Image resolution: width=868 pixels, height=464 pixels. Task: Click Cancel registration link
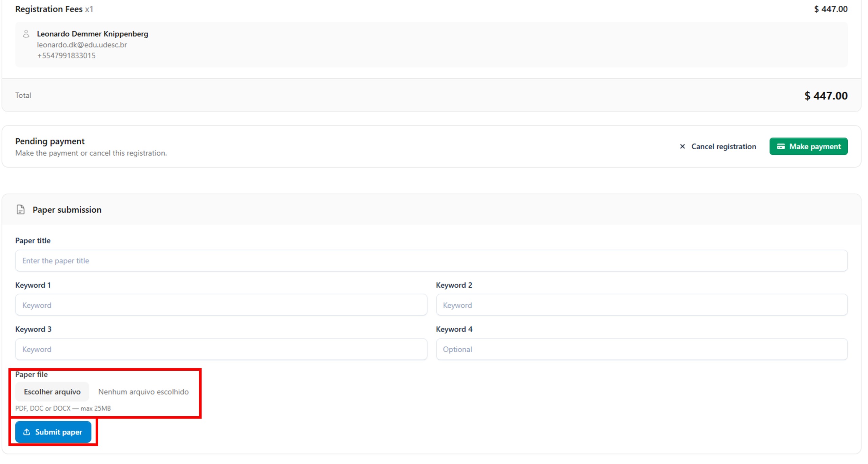coord(723,146)
